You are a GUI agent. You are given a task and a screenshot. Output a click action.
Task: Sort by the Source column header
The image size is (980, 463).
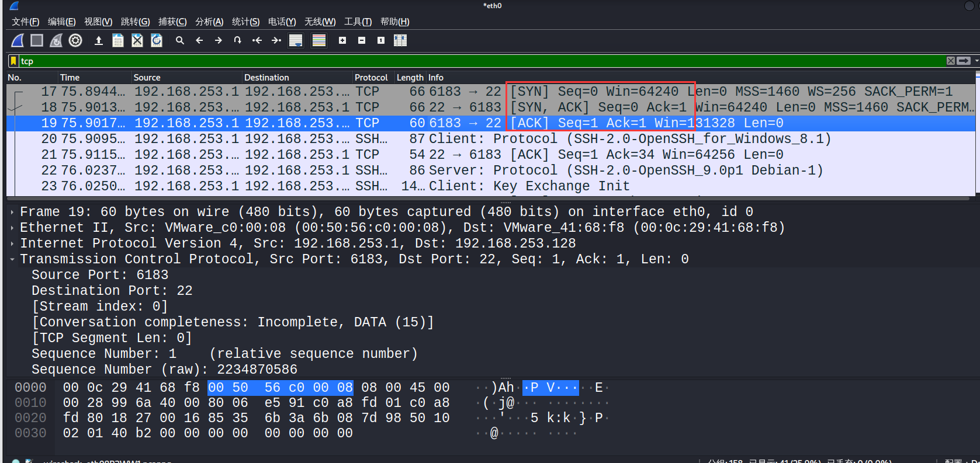pos(186,77)
